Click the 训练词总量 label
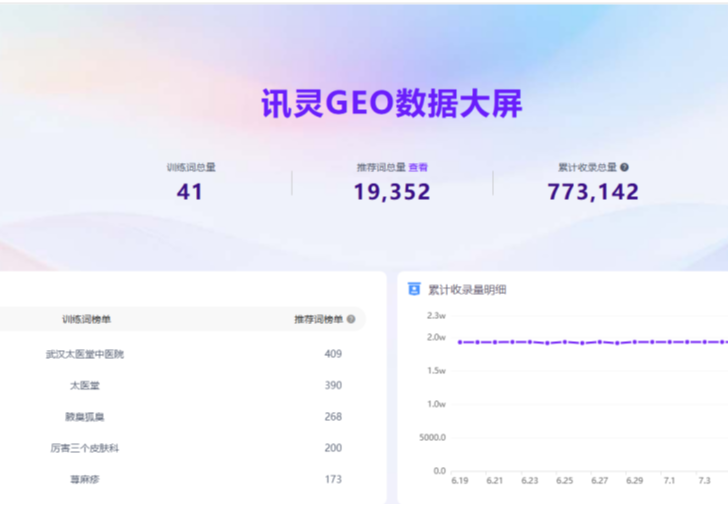The height and width of the screenshot is (505, 728). click(191, 168)
